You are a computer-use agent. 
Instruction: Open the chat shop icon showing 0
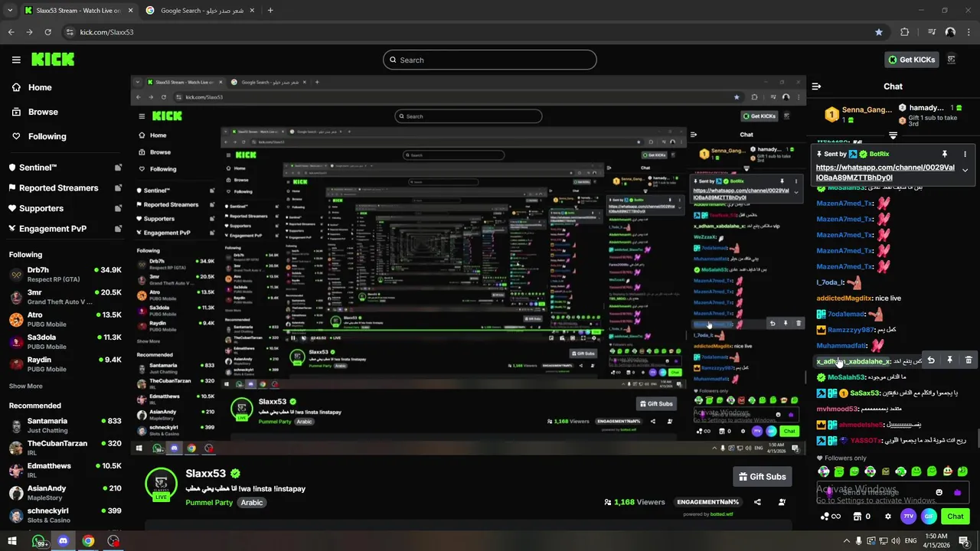861,517
